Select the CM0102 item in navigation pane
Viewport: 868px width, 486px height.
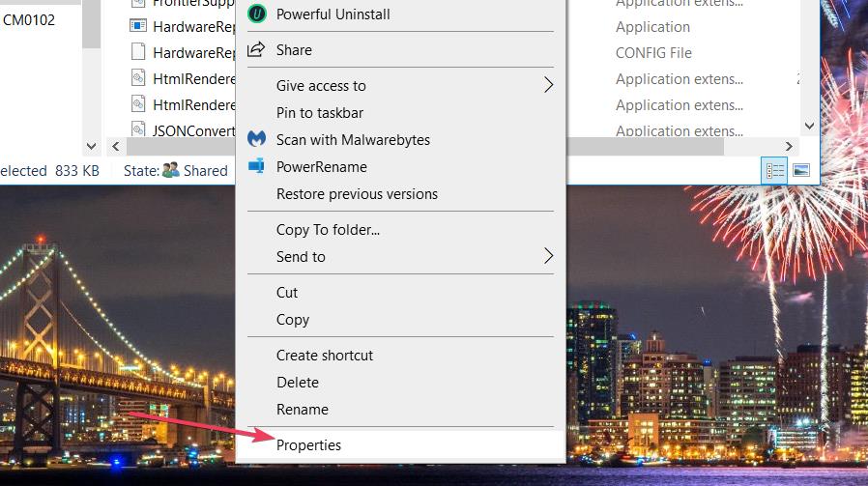tap(29, 19)
